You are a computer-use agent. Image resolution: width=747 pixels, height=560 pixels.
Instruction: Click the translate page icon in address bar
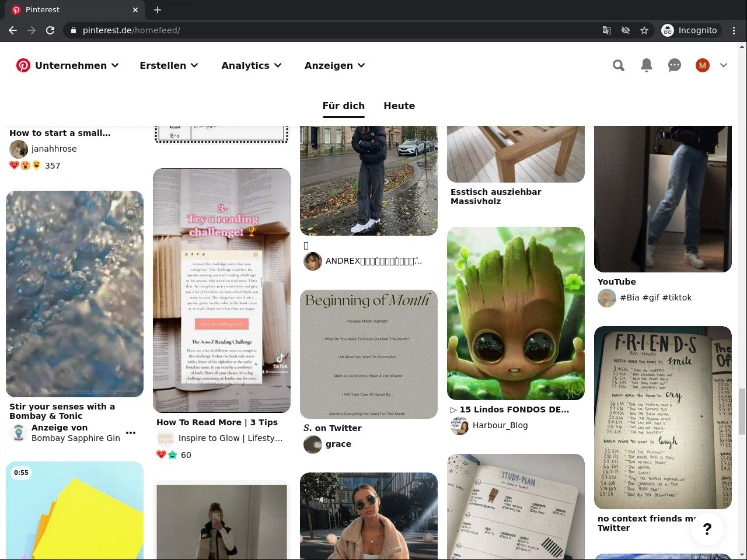coord(607,30)
